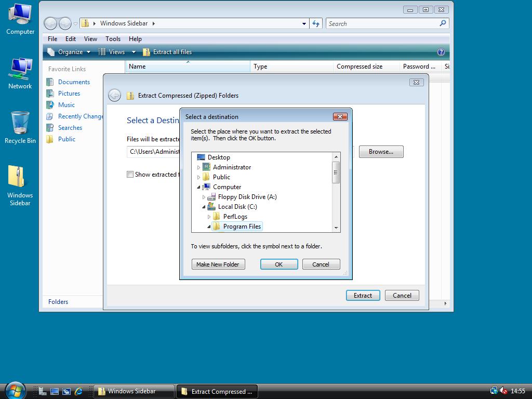The width and height of the screenshot is (532, 399).
Task: Click the Windows Start orb
Action: [x=15, y=391]
